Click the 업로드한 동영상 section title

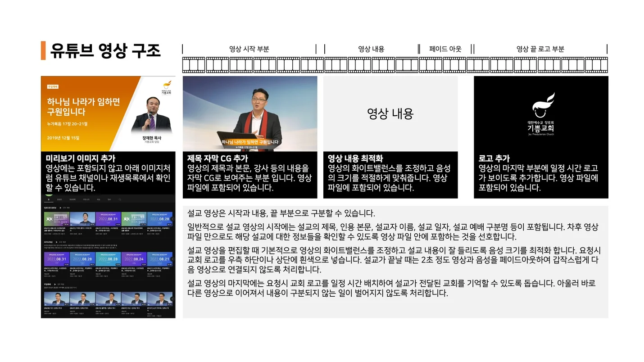point(50,208)
